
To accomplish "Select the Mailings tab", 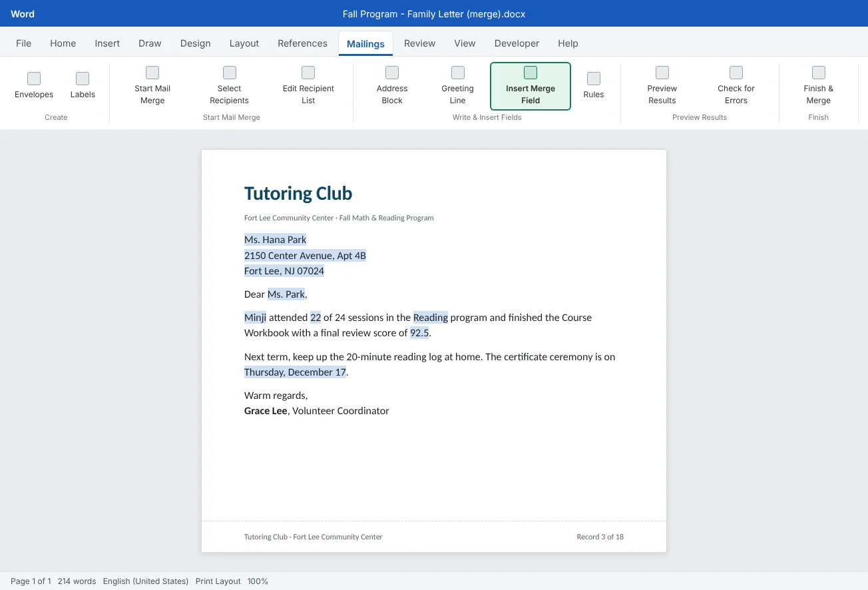I will 365,44.
